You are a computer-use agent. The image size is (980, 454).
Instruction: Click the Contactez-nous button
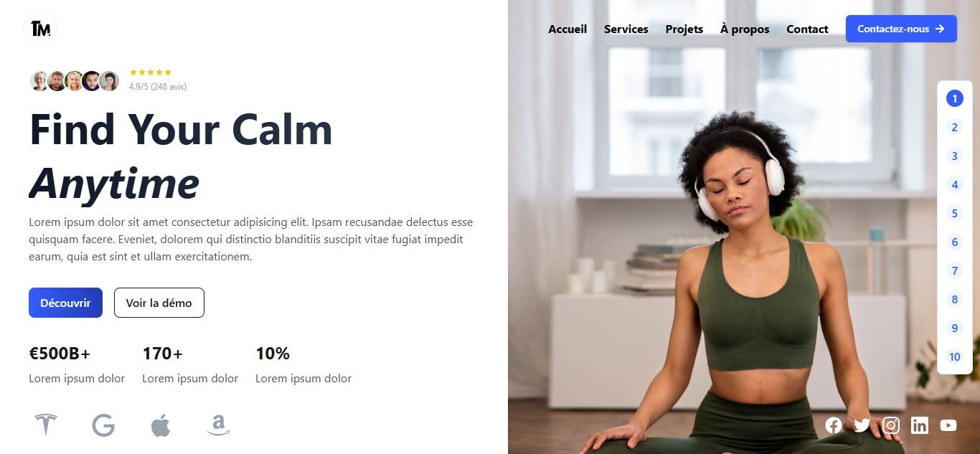click(x=901, y=29)
